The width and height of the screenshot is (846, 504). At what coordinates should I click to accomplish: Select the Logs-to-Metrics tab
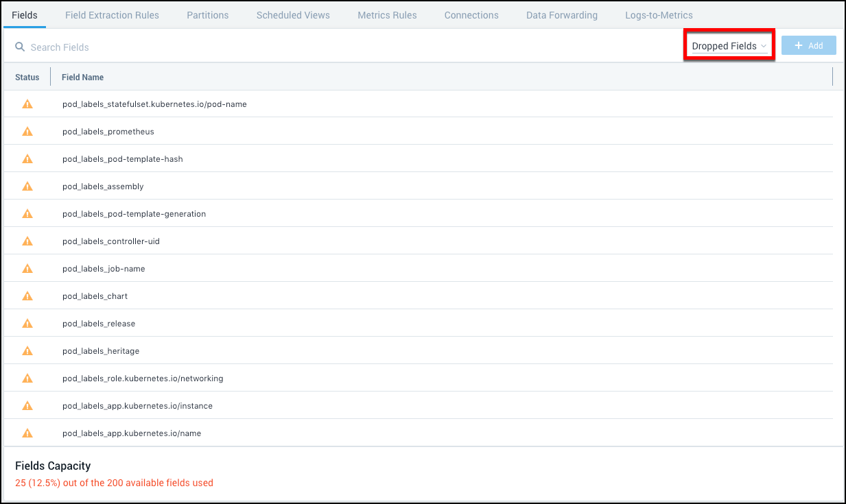(659, 15)
